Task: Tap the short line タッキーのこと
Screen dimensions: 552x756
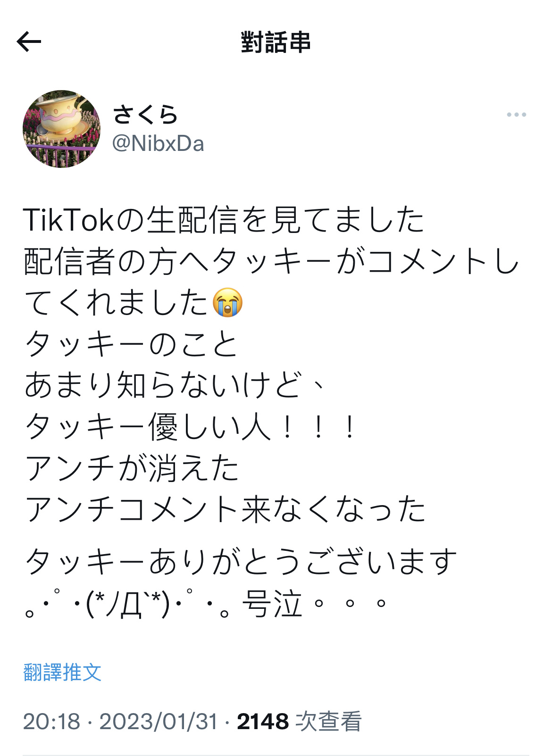Action: [x=131, y=343]
